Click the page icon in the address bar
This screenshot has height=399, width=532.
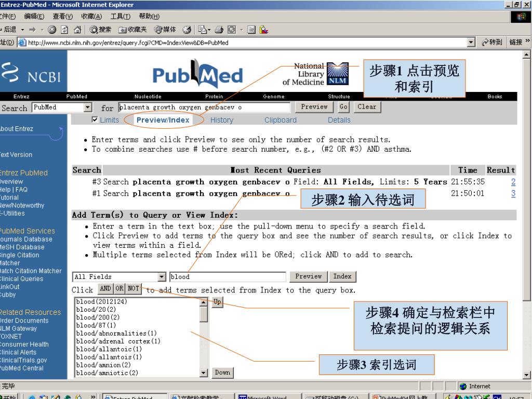click(x=22, y=43)
